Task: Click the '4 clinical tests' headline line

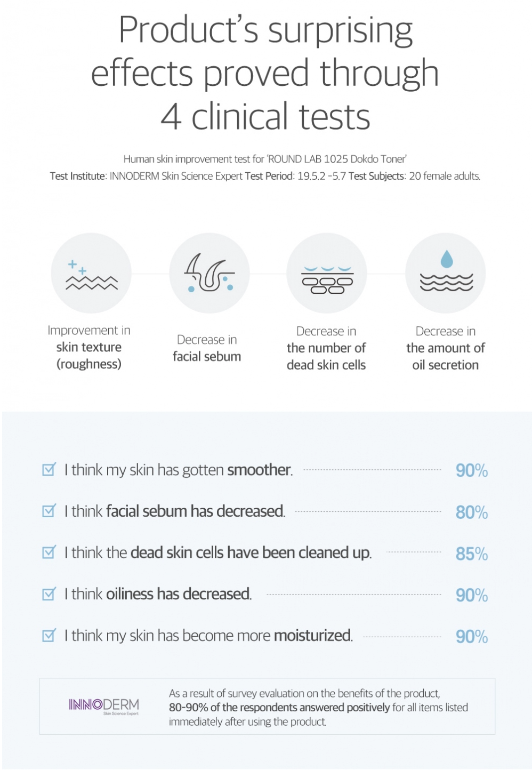Action: pyautogui.click(x=265, y=117)
